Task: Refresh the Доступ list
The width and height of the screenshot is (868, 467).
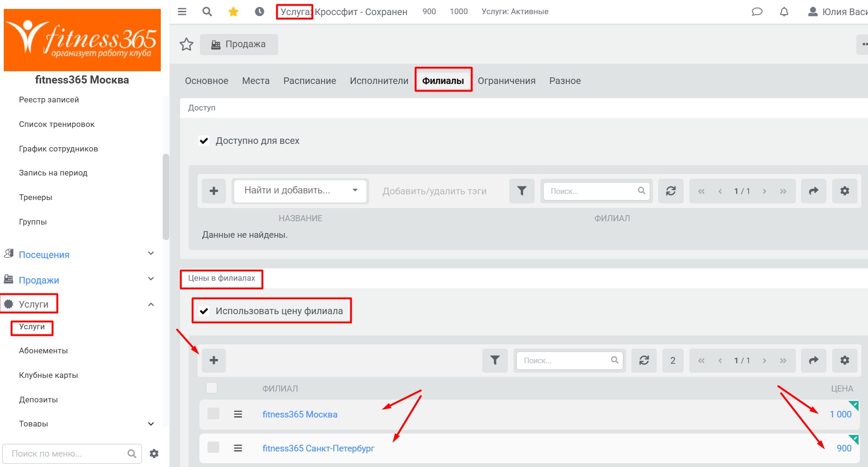Action: click(x=671, y=191)
